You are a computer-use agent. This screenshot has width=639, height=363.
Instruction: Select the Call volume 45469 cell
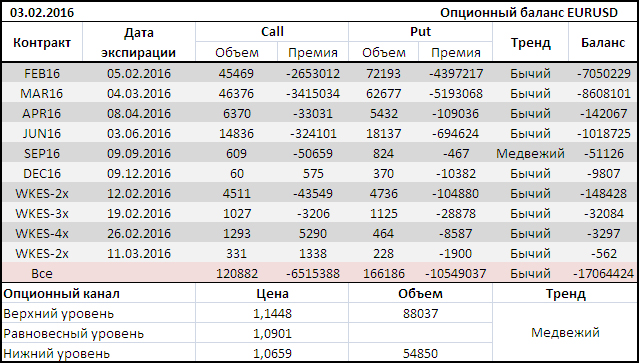[x=236, y=74]
